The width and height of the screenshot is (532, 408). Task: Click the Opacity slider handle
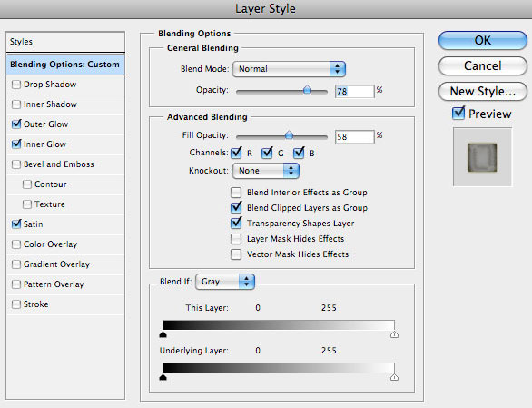(307, 90)
